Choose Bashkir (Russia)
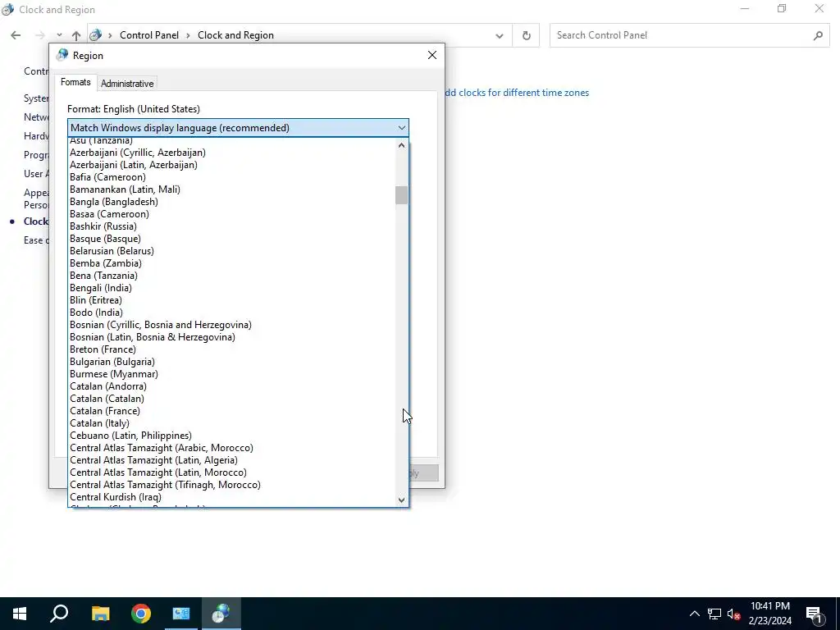 click(x=231, y=226)
